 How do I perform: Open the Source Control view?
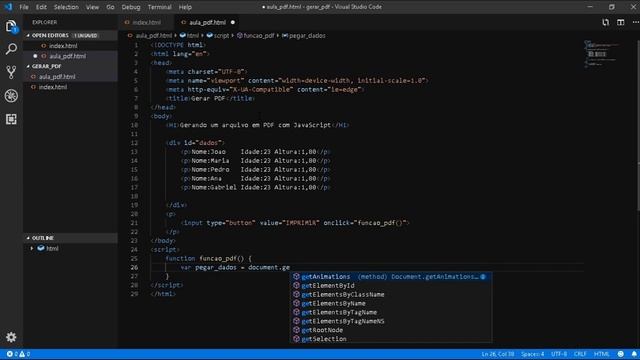11,72
